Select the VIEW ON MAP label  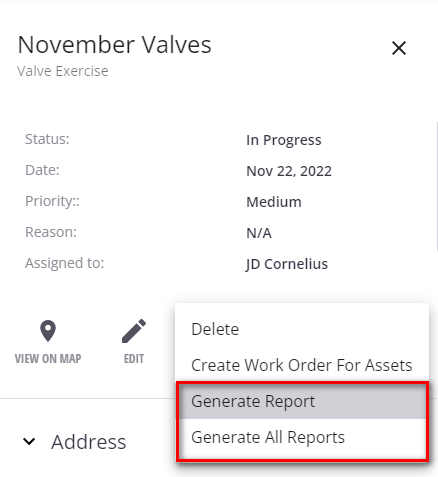(48, 359)
